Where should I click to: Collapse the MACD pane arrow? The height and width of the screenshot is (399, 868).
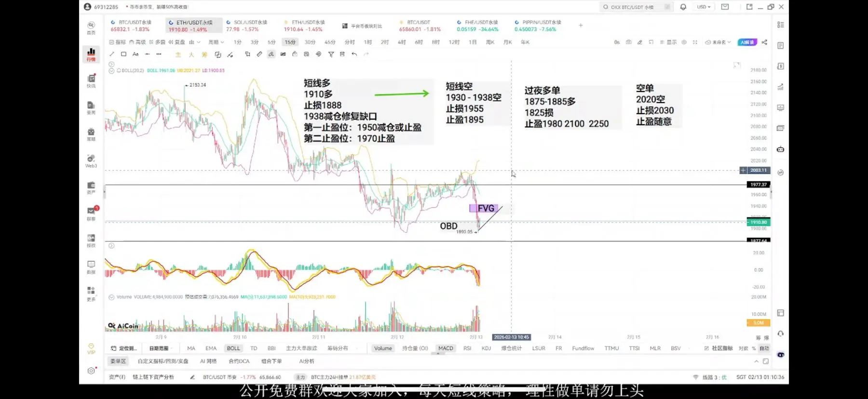tap(111, 246)
